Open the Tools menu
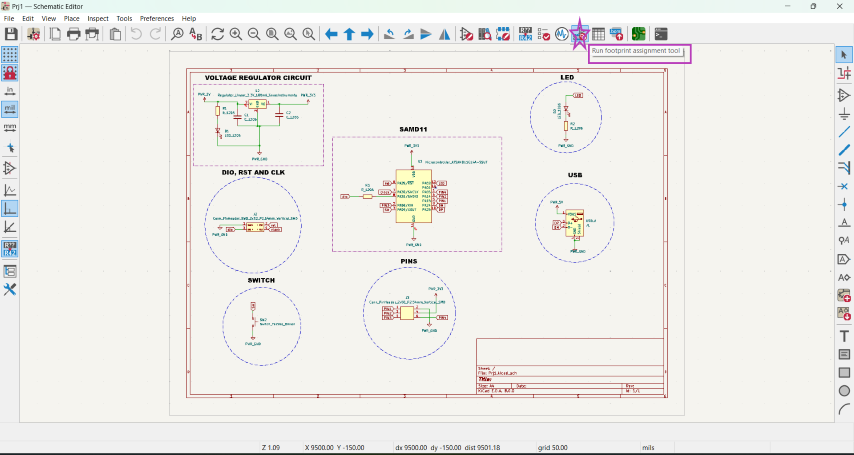Screen dimensions: 854x455 coord(124,18)
